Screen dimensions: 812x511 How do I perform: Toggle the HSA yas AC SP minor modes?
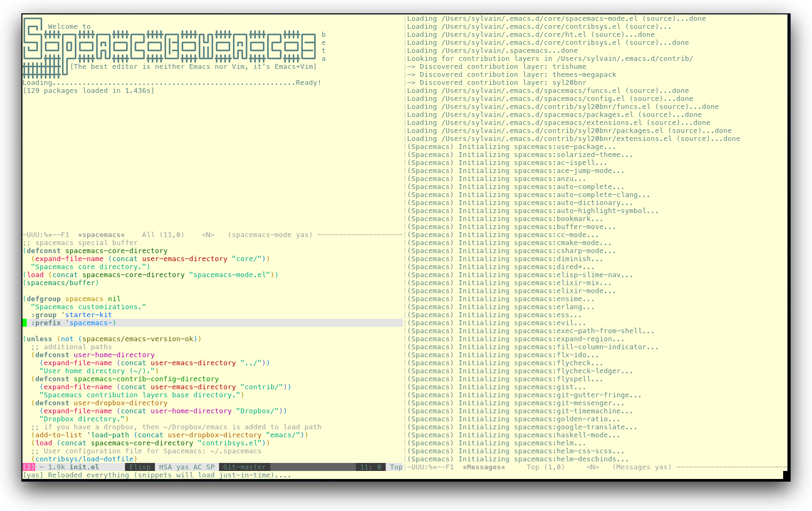coord(186,467)
